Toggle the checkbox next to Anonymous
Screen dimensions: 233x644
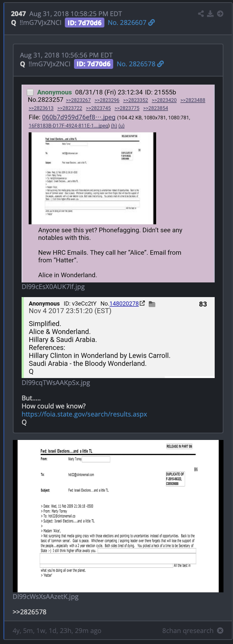click(30, 92)
